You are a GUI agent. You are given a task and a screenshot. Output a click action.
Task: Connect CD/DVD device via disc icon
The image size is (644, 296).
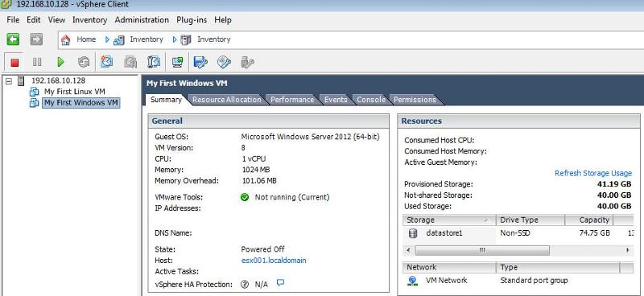[224, 62]
